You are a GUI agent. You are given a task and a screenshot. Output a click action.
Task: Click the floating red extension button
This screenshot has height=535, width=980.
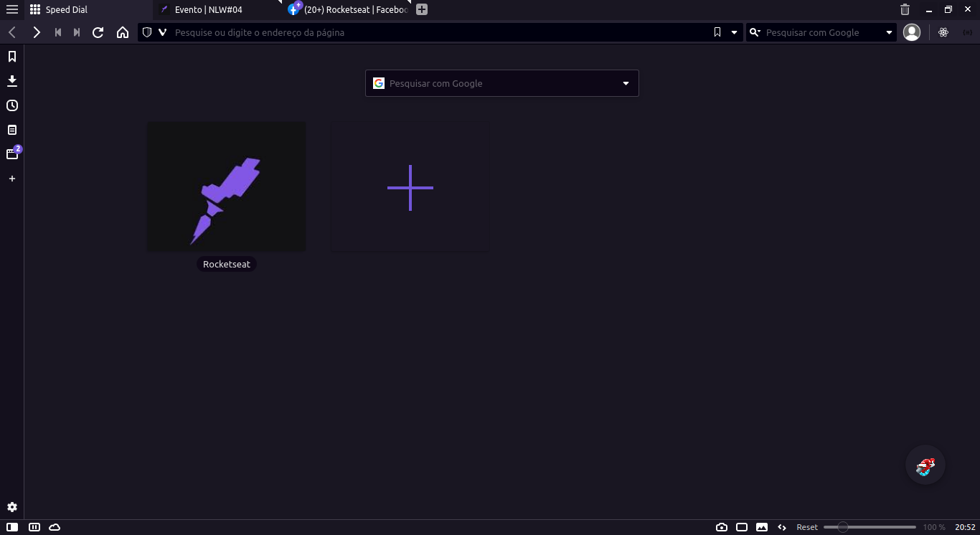[x=925, y=465]
